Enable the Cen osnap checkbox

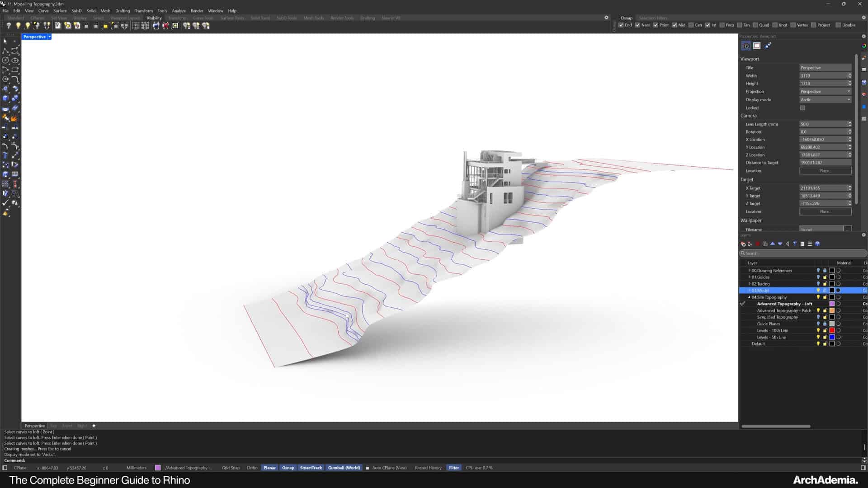point(691,25)
